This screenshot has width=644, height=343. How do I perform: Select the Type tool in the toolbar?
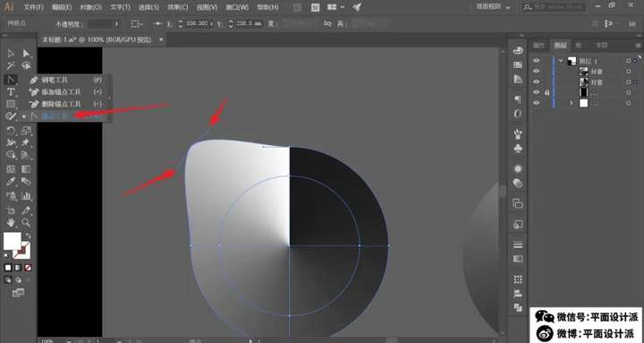coord(11,91)
